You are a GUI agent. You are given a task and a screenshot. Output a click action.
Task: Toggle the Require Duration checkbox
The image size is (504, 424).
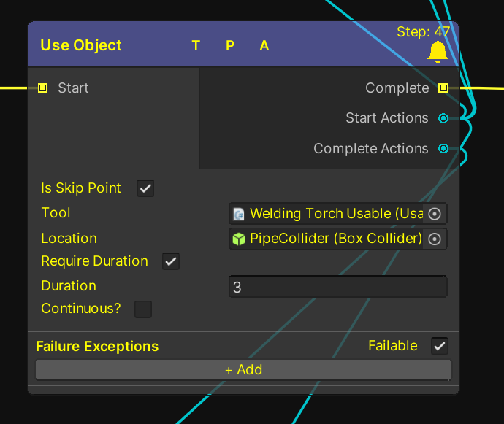pyautogui.click(x=171, y=261)
